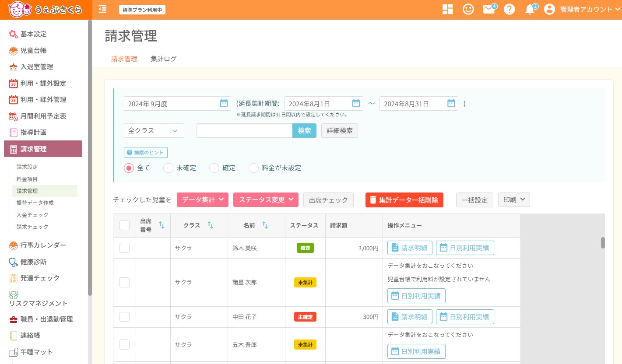Click the 集計データ一括削除 button
The height and width of the screenshot is (364, 622).
(x=404, y=199)
